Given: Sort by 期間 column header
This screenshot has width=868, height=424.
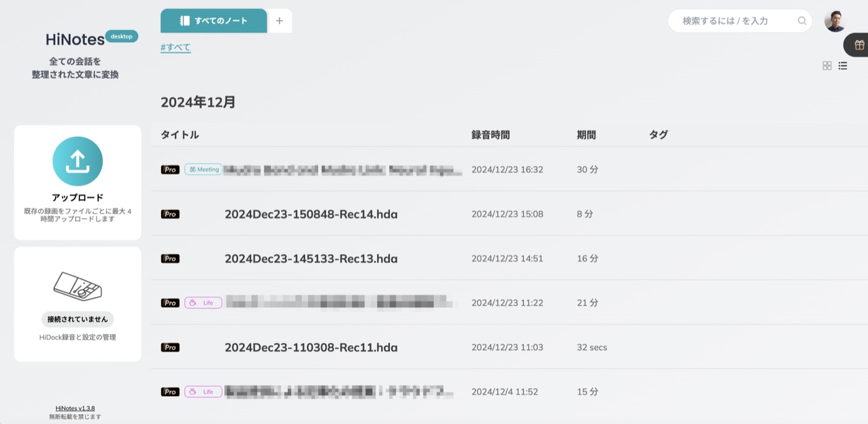Looking at the screenshot, I should point(586,135).
